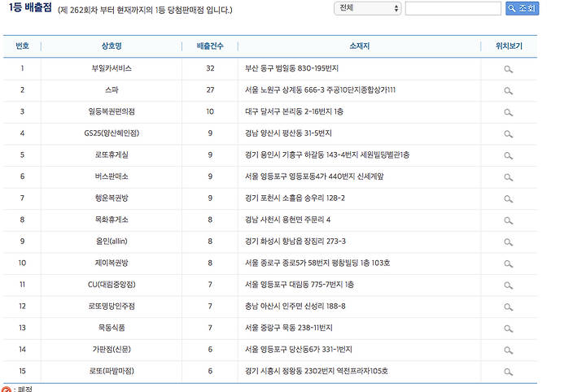This screenshot has width=586, height=392.
Task: Click address 경남 사천시 용현면 주문리 4
Action: point(287,220)
